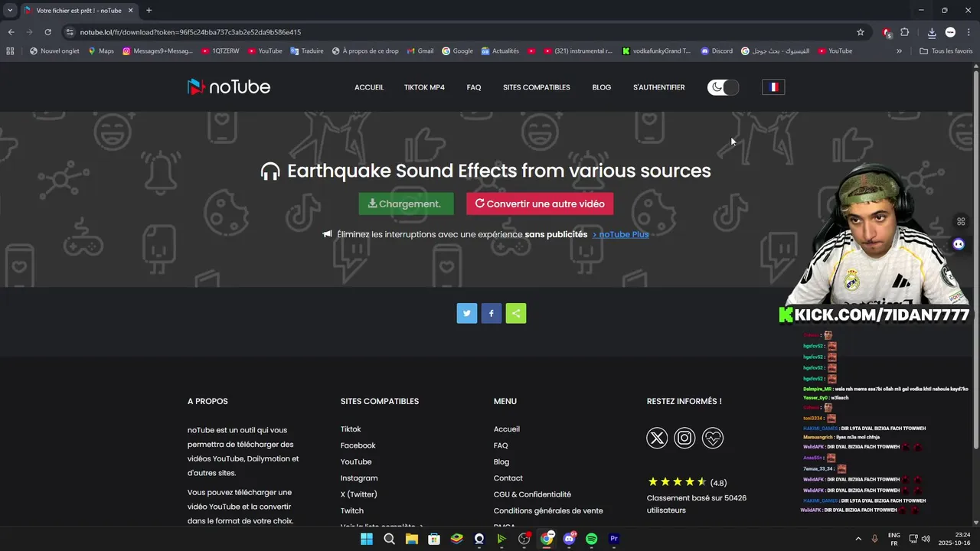This screenshot has height=551, width=980.
Task: Open Twitch footer link
Action: pyautogui.click(x=352, y=510)
